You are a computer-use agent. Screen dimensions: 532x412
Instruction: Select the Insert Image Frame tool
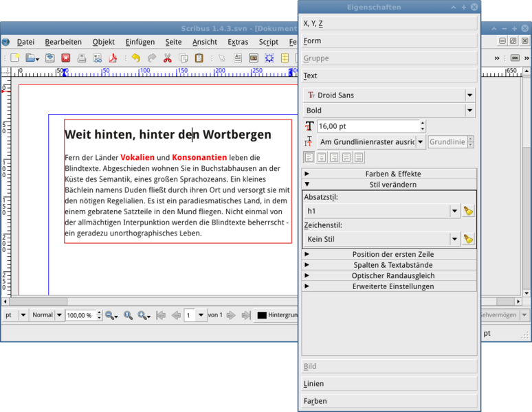(254, 58)
